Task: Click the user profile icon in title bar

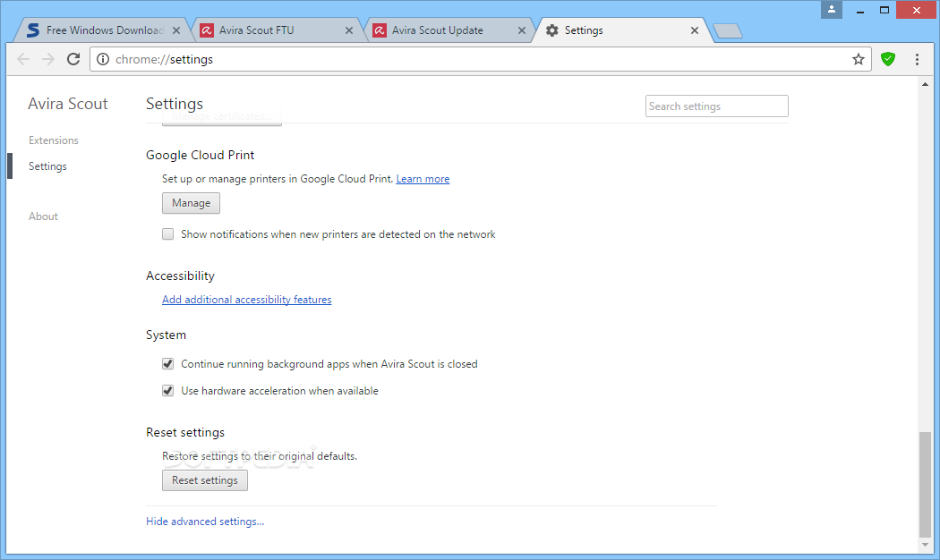Action: [x=832, y=10]
